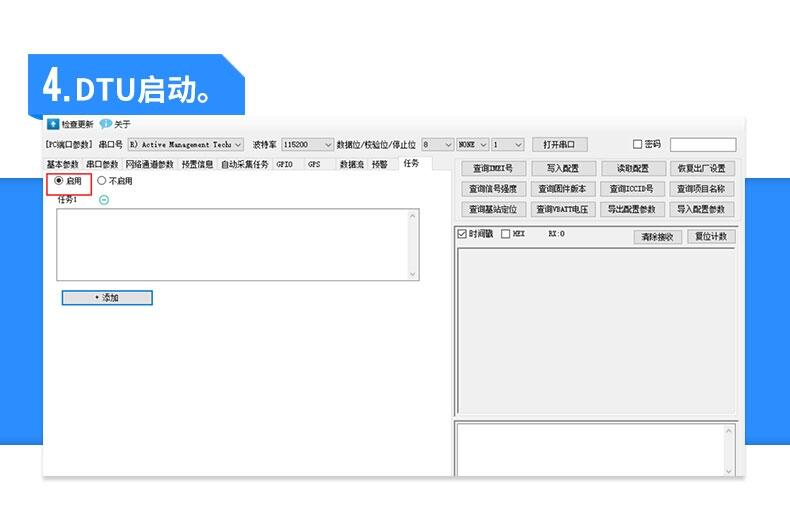
Task: Click in the password input field
Action: coord(702,145)
